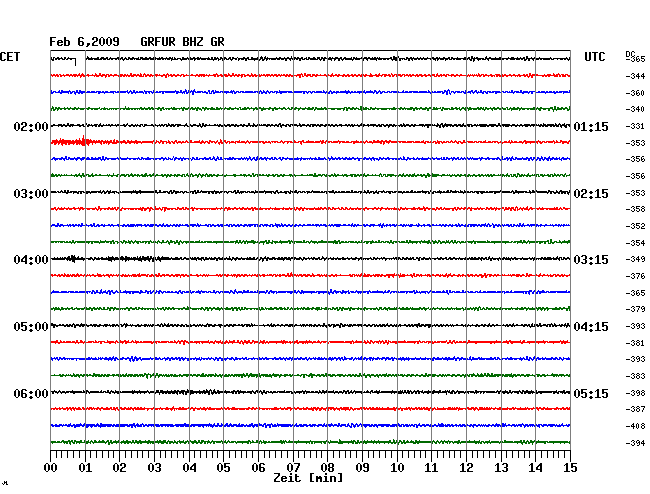Click the DC offset value "-352"

[x=635, y=226]
